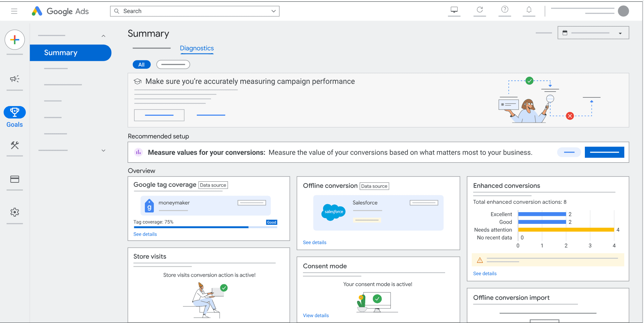Click the Tag coverage 75% progress bar
This screenshot has width=644, height=323.
click(x=205, y=227)
